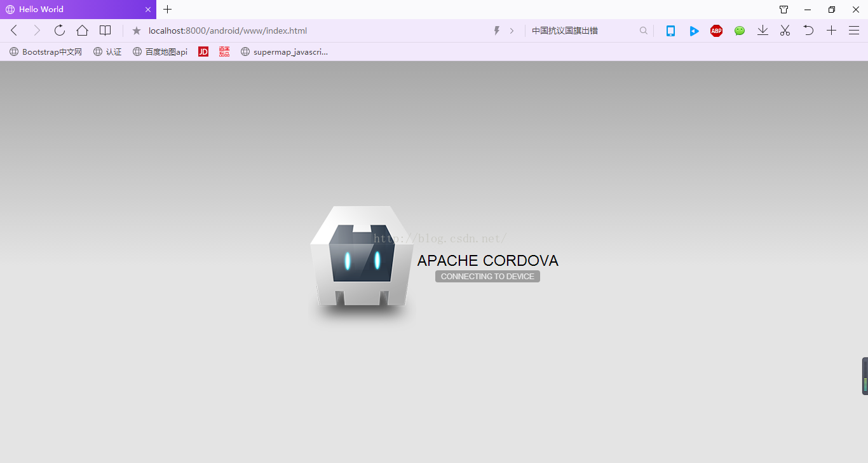Open the supermap_javascri... bookmark
The image size is (868, 463).
coord(284,52)
